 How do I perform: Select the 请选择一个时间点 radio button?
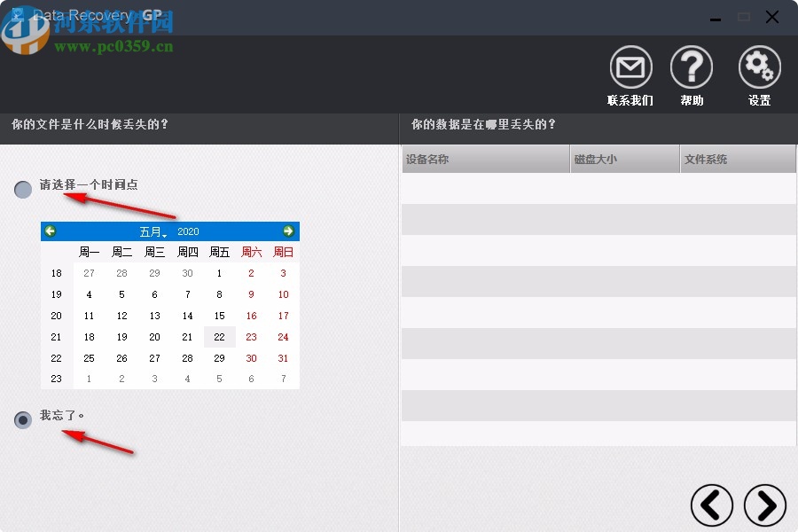pos(22,189)
